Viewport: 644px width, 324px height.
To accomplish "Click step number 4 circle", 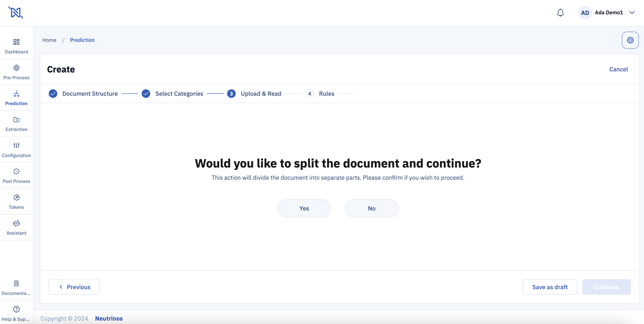I will (309, 93).
